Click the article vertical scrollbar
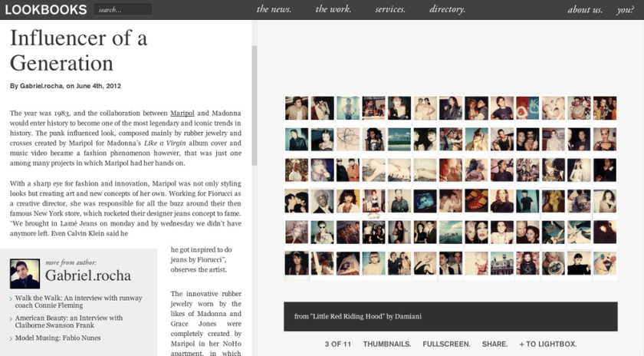Screen dimensions: 644x356 point(255,107)
